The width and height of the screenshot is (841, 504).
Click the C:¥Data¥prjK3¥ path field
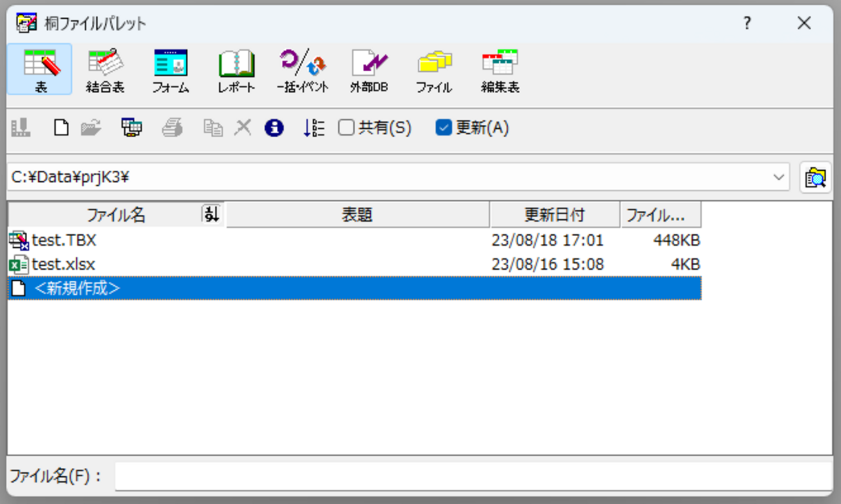[x=399, y=177]
